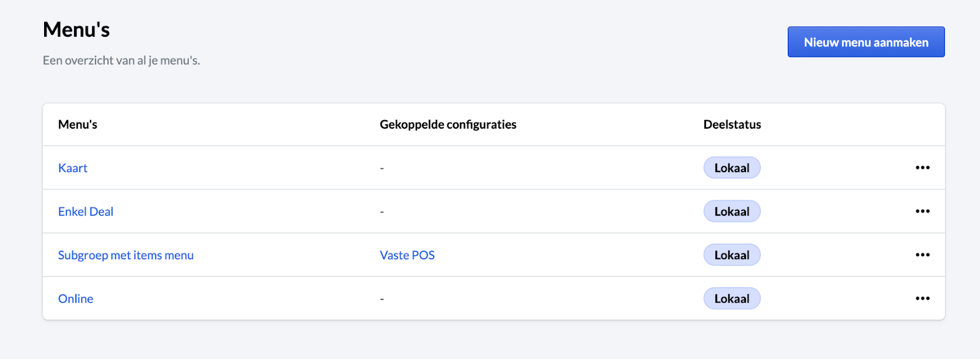Image resolution: width=980 pixels, height=359 pixels.
Task: Select the Lokaal badge for Subgroep met items
Action: (731, 255)
